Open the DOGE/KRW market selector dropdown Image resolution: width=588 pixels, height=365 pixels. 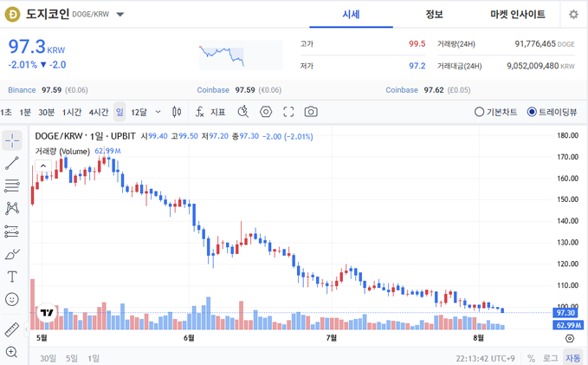click(120, 15)
